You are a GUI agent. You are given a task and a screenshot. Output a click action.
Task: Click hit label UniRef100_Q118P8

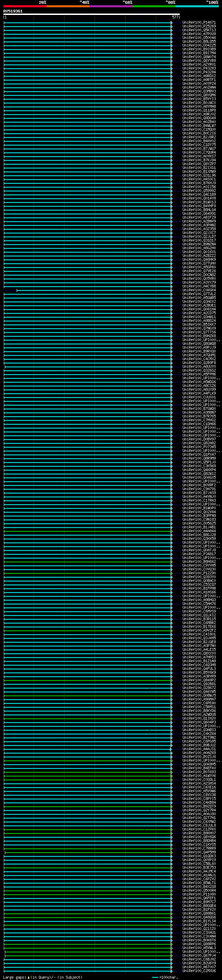199,110
